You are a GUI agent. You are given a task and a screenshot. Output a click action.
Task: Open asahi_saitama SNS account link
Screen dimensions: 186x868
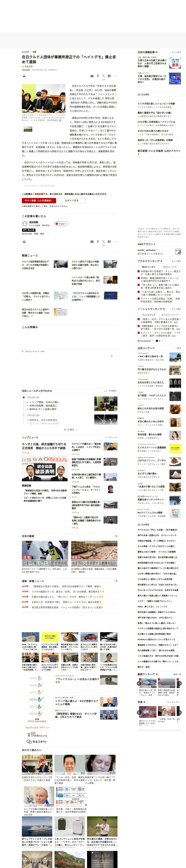(146, 250)
